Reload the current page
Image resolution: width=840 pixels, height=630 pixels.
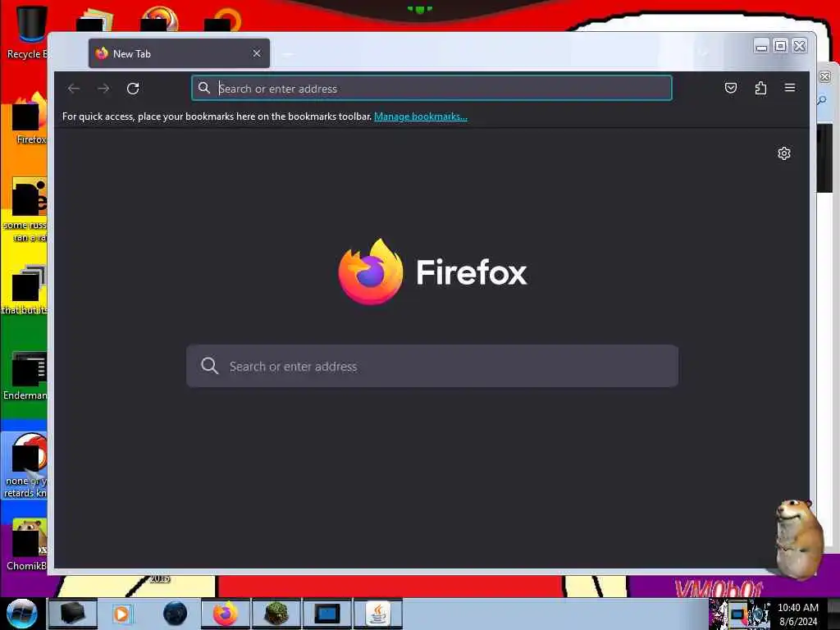click(x=133, y=89)
